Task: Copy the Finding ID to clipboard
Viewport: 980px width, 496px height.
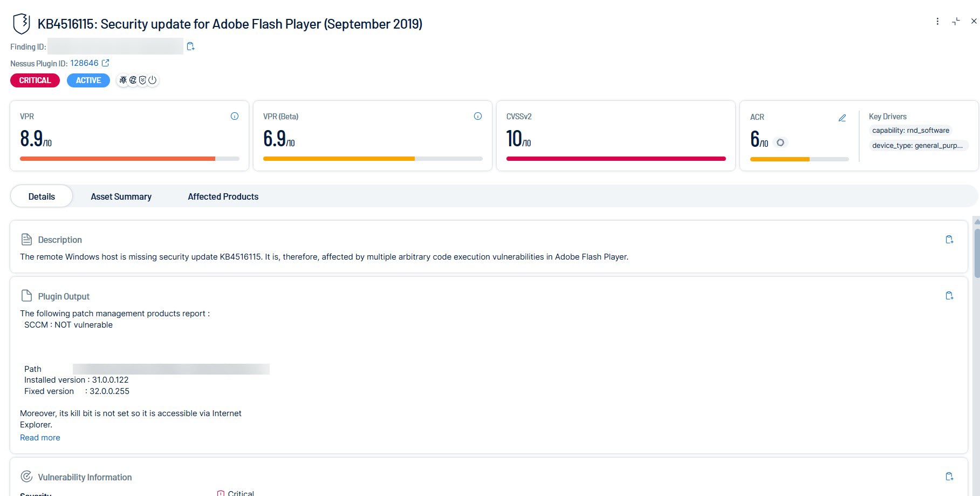Action: [x=190, y=46]
